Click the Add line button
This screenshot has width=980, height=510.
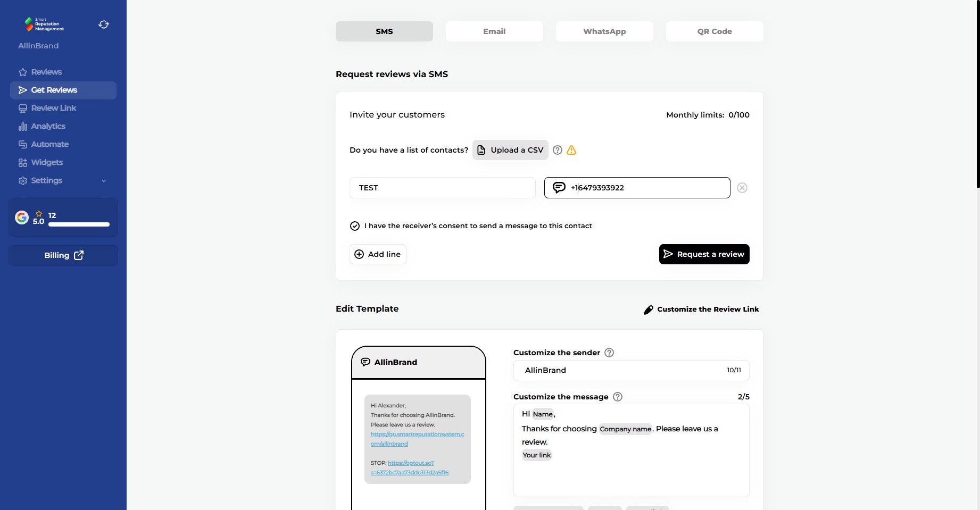pos(378,254)
